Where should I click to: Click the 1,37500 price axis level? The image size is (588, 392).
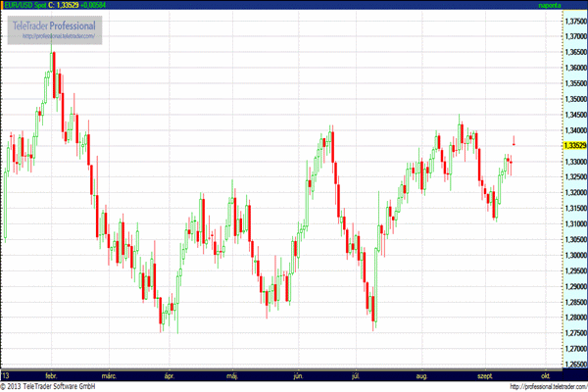[x=563, y=19]
